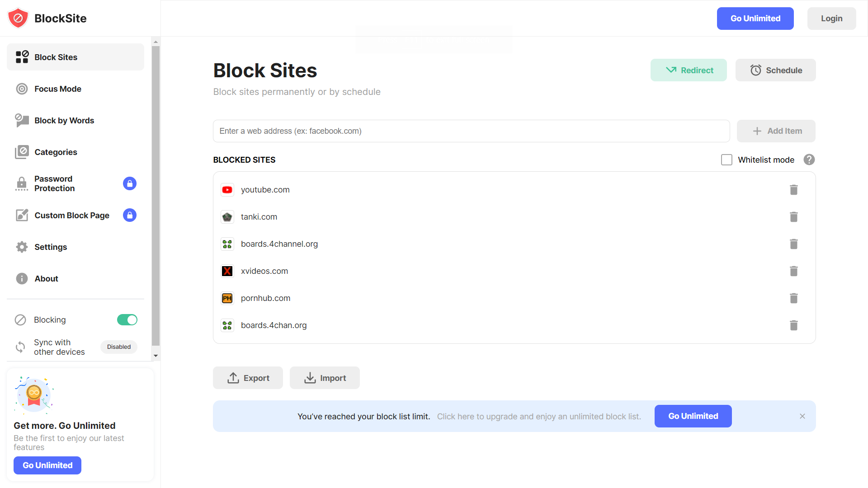868x488 pixels.
Task: Click the Disabled sync status pill
Action: [119, 347]
